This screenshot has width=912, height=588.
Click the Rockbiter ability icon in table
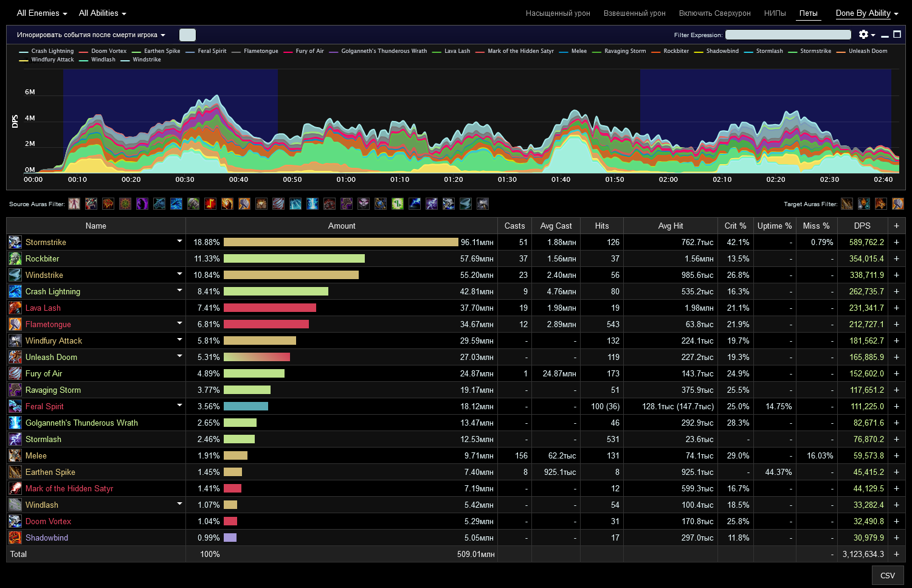(15, 258)
